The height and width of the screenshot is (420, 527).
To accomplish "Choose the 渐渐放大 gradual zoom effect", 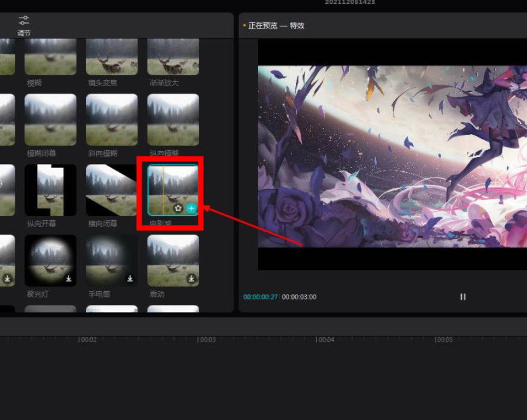I will point(173,57).
